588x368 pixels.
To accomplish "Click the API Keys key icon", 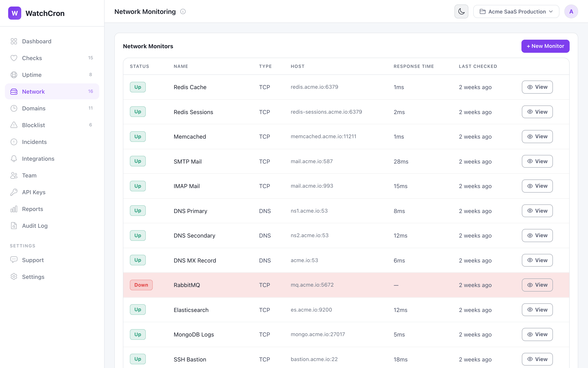I will pos(14,192).
